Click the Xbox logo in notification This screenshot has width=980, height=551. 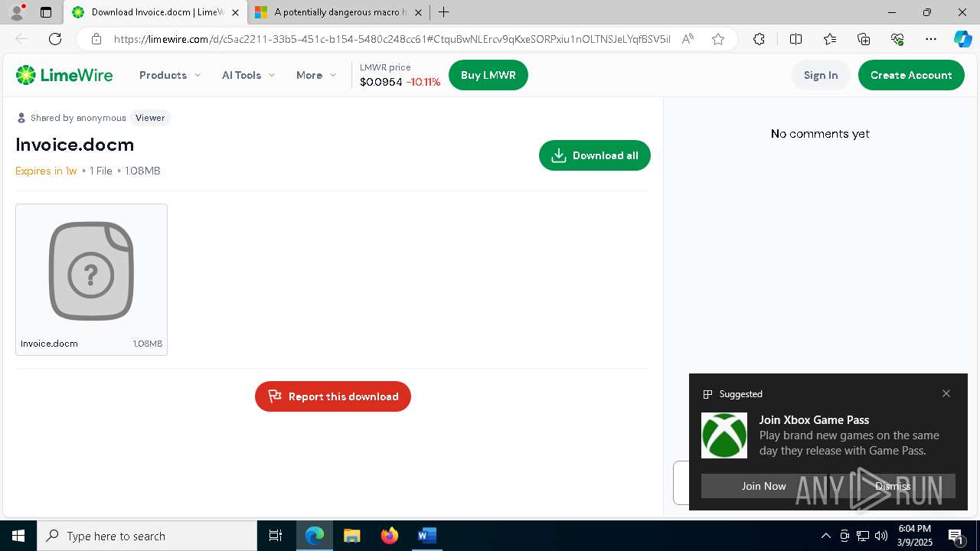point(724,435)
